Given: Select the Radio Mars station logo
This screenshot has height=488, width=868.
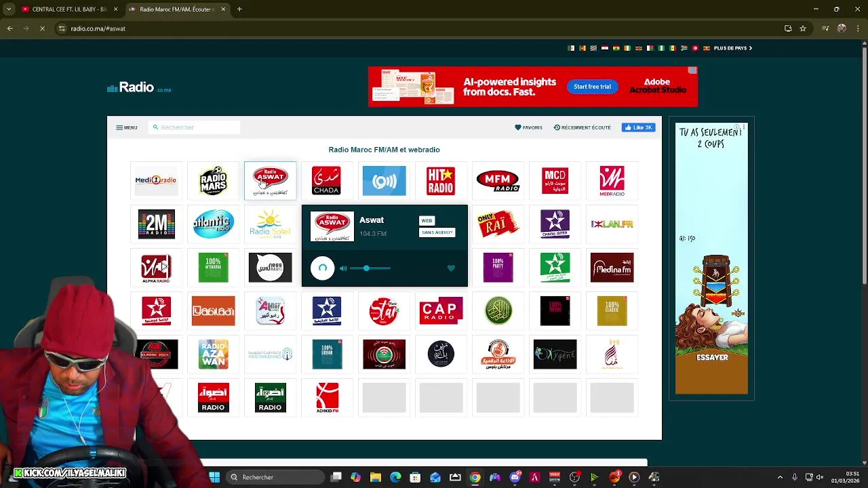Looking at the screenshot, I should click(213, 181).
